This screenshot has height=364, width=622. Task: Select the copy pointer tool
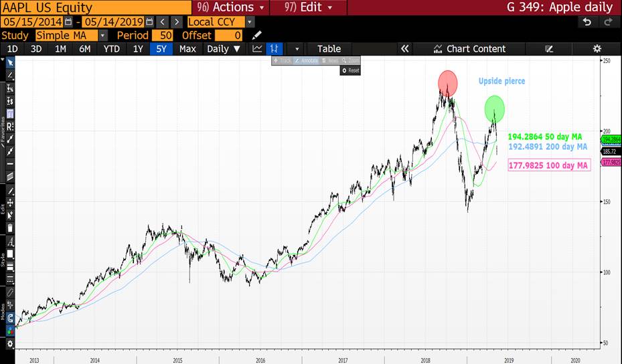[10, 215]
